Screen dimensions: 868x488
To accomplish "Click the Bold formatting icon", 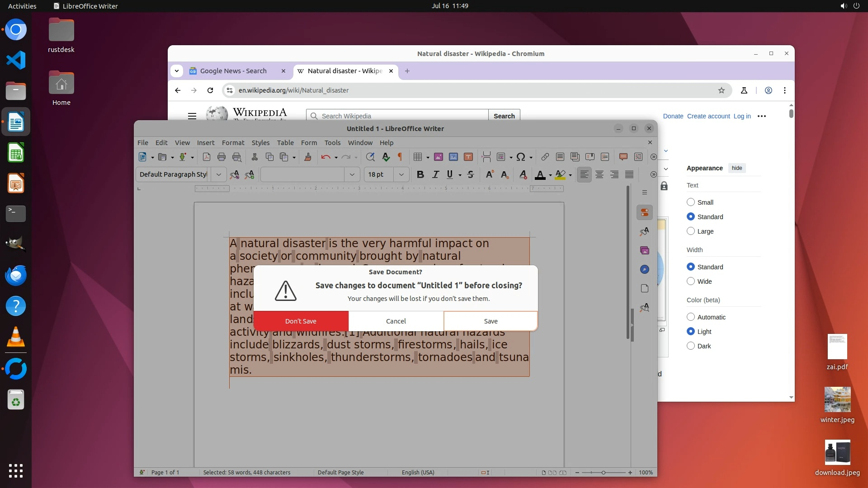I will (x=420, y=174).
